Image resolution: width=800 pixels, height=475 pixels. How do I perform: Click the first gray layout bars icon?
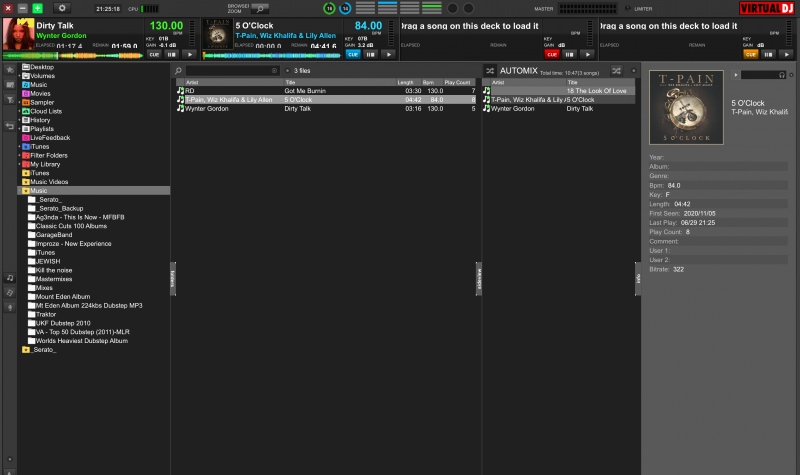(x=365, y=8)
